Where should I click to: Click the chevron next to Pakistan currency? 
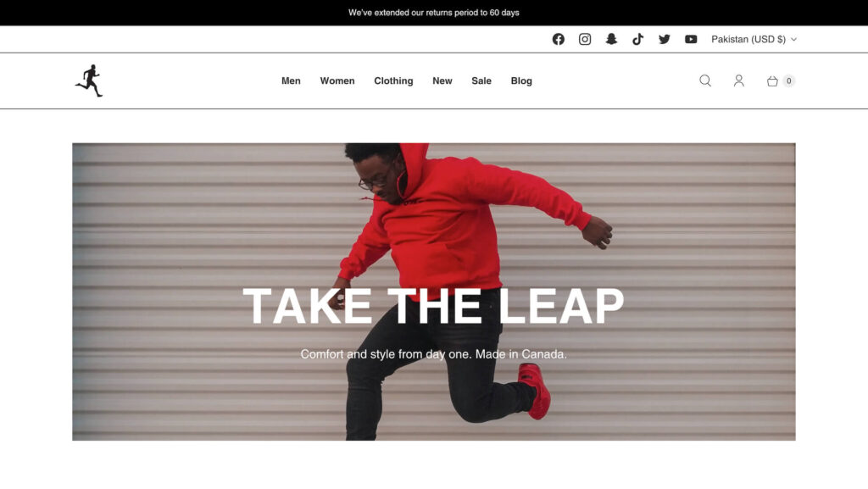[x=793, y=39]
